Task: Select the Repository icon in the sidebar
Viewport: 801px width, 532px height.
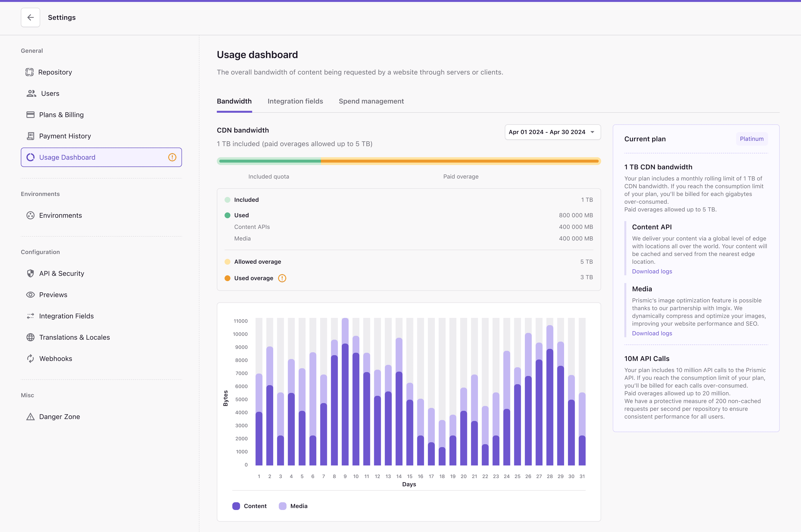Action: tap(30, 72)
